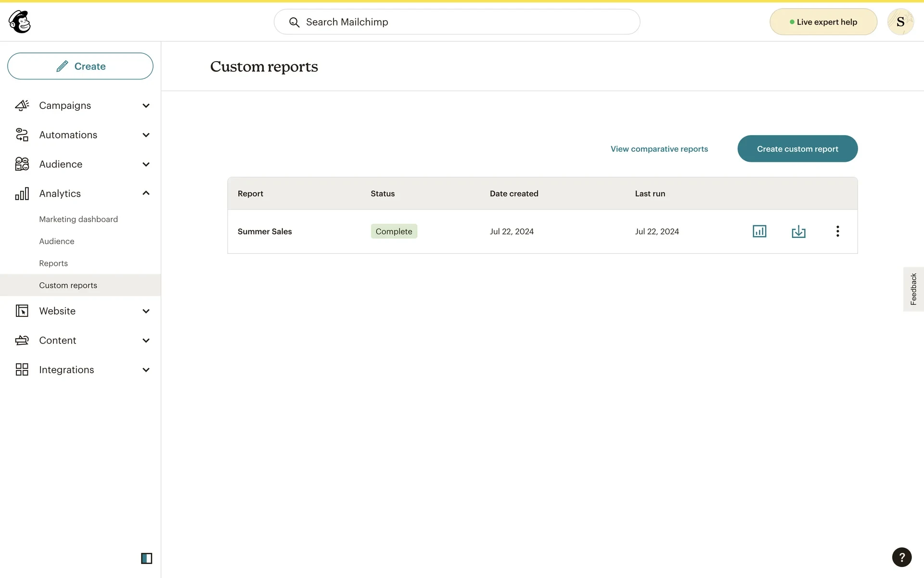Open account avatar menu labeled S

coord(900,22)
